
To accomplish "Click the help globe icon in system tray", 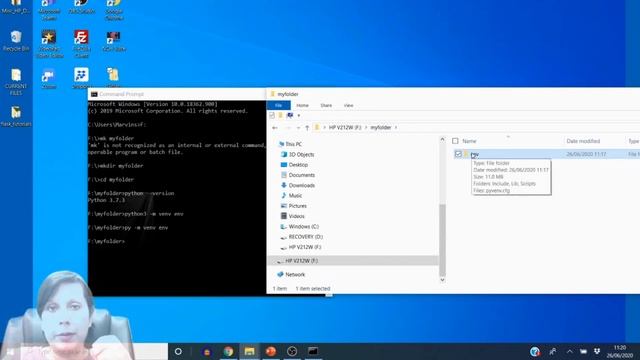I will (x=535, y=351).
